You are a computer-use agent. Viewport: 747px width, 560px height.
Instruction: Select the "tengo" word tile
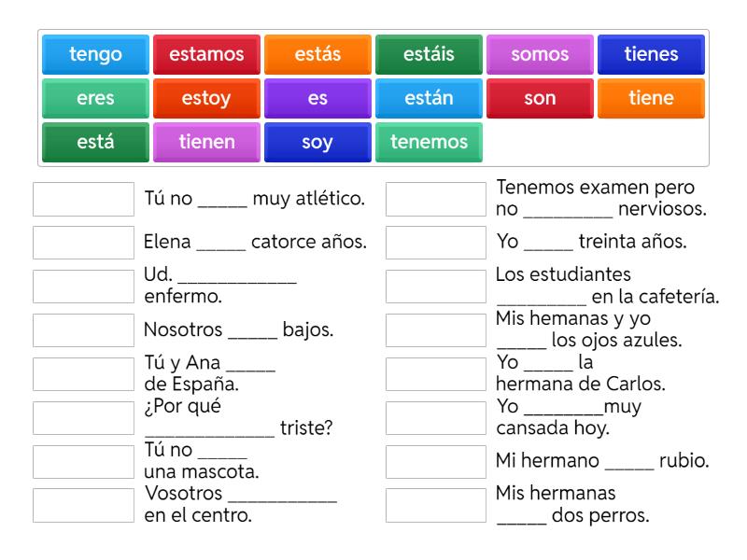(93, 55)
